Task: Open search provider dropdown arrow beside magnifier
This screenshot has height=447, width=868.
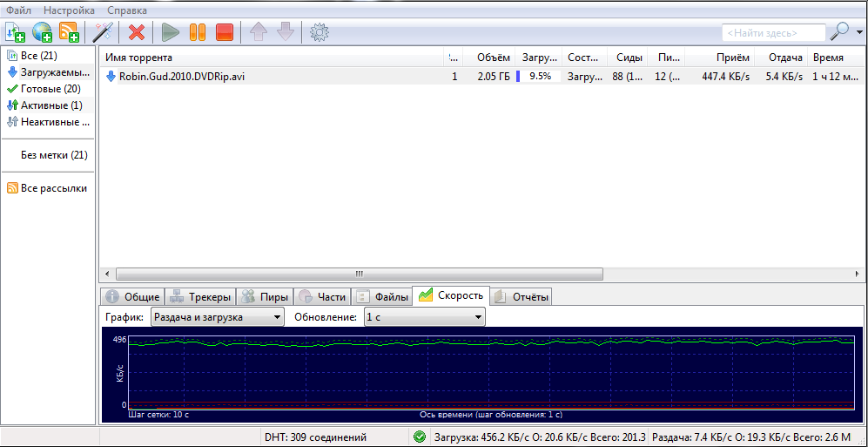Action: [x=859, y=31]
